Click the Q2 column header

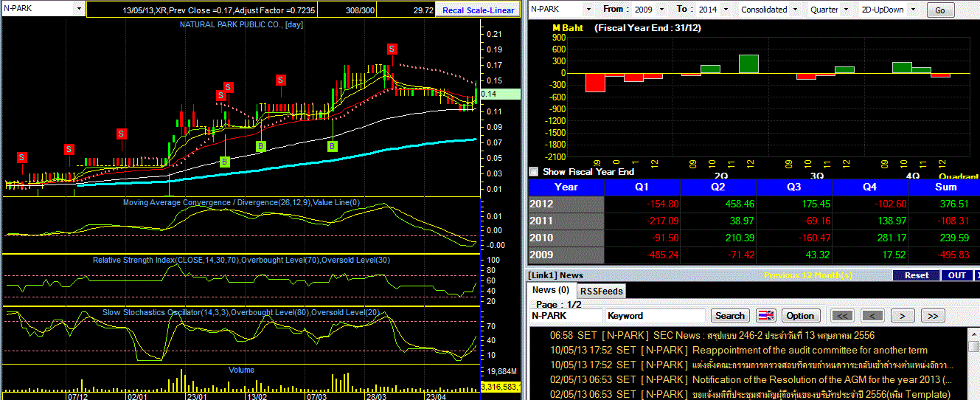click(718, 187)
